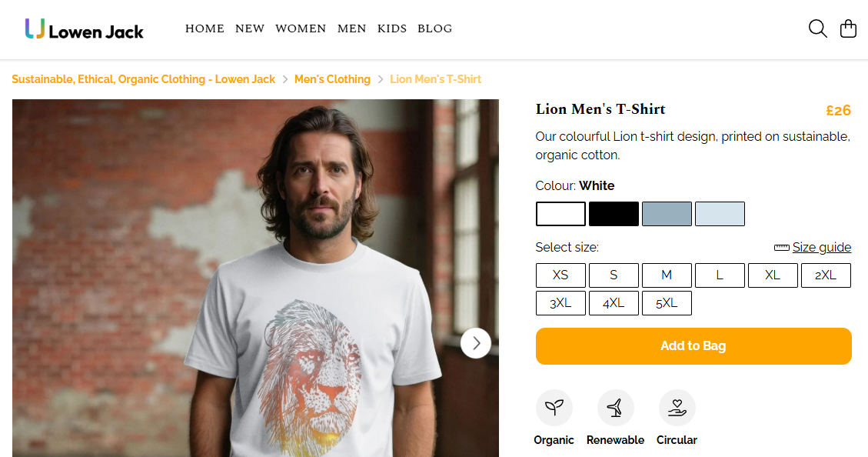Click the Circular heart-in-hand icon
The width and height of the screenshot is (868, 457).
pyautogui.click(x=677, y=408)
